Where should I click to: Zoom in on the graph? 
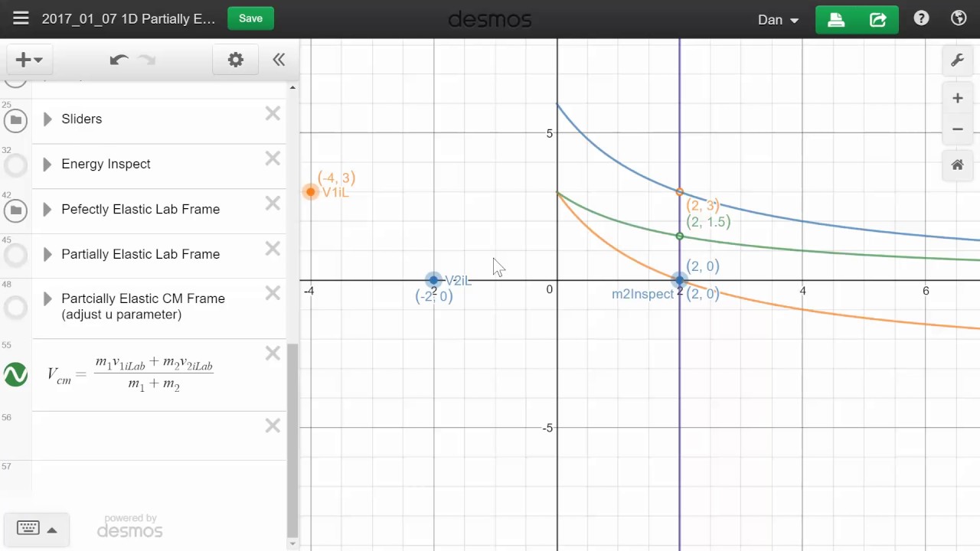click(957, 98)
